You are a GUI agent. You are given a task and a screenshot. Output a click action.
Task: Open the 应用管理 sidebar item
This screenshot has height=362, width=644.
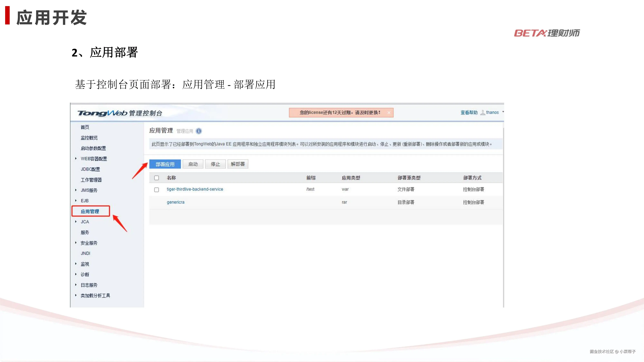pos(90,211)
